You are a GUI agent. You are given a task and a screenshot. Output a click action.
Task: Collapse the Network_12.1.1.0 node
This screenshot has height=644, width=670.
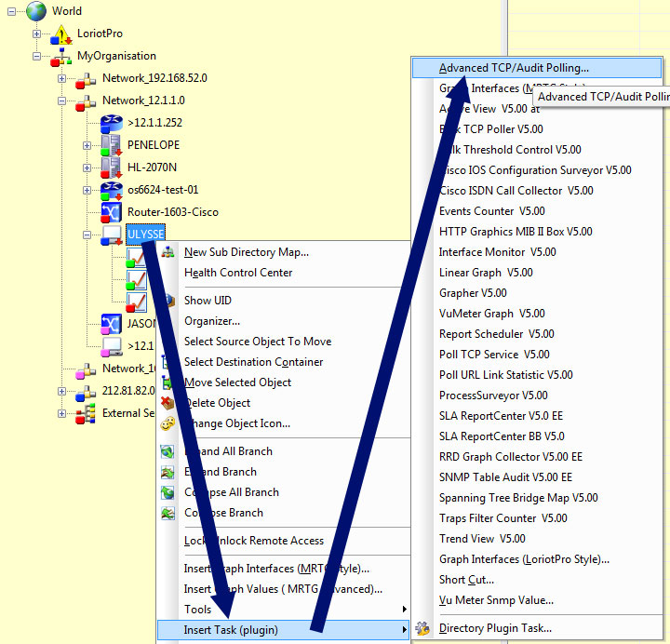(x=62, y=101)
